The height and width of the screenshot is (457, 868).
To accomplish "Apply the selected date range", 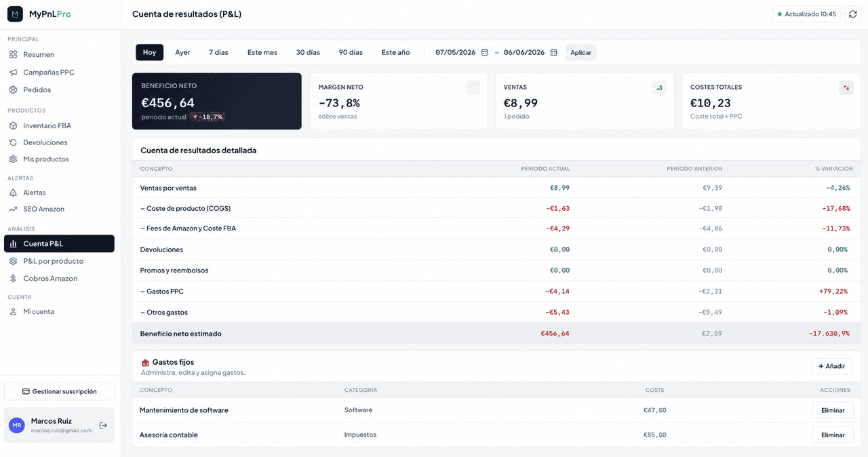I will tap(581, 52).
